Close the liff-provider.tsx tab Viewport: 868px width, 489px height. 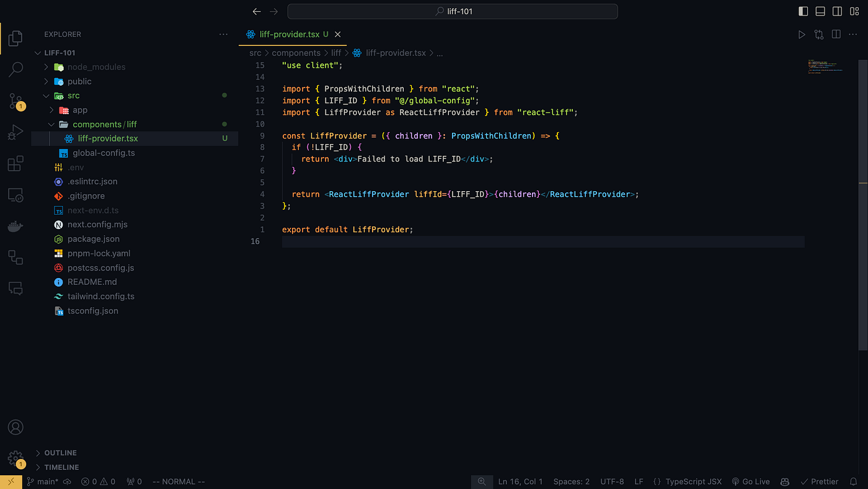point(337,35)
